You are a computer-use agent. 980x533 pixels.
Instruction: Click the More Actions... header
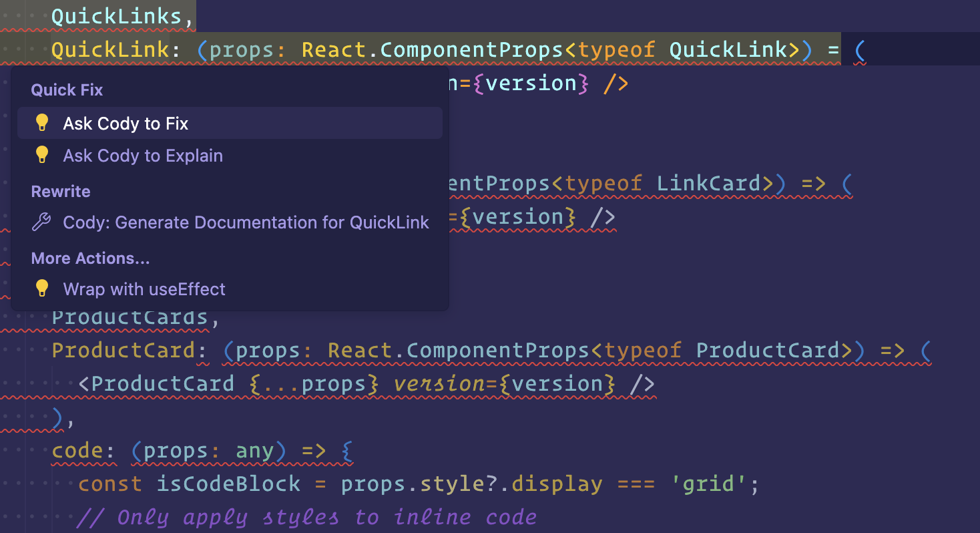click(x=90, y=258)
